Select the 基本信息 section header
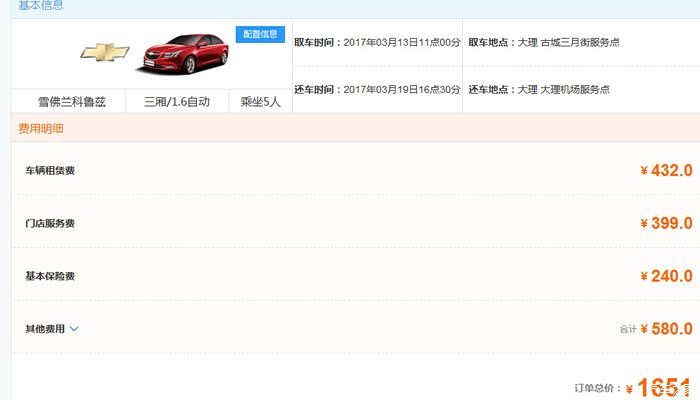700x400 pixels. [x=41, y=6]
